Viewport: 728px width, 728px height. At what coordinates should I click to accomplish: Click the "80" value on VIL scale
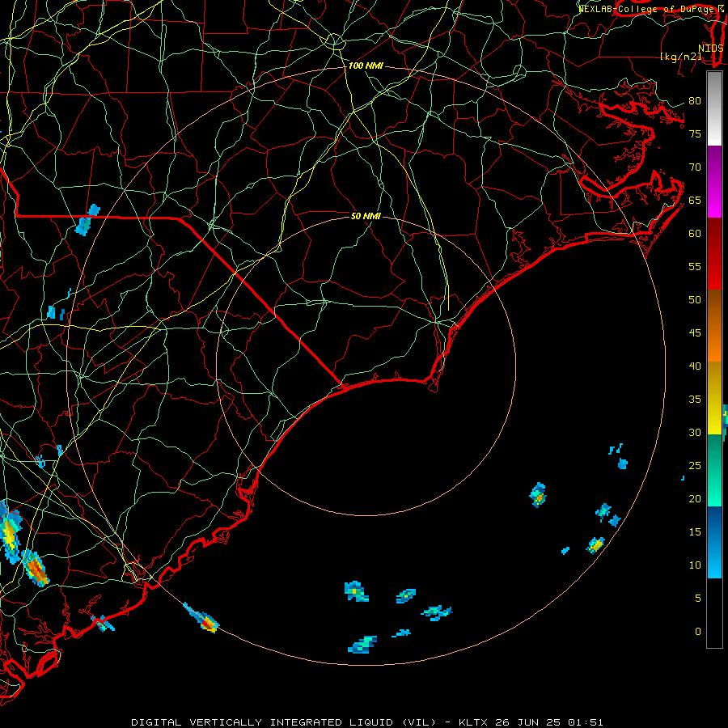pos(695,101)
